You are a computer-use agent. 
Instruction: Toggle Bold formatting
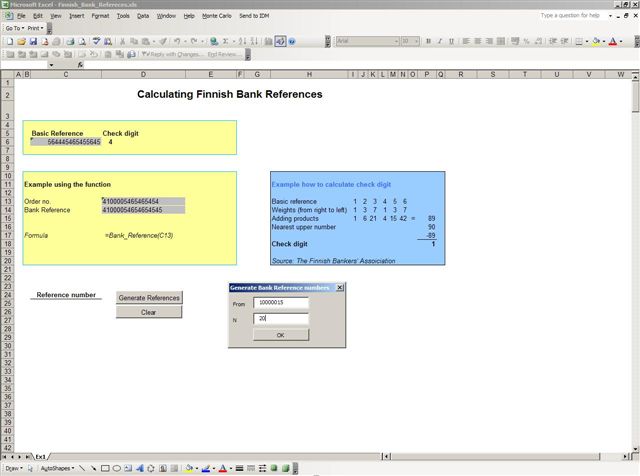coord(428,41)
